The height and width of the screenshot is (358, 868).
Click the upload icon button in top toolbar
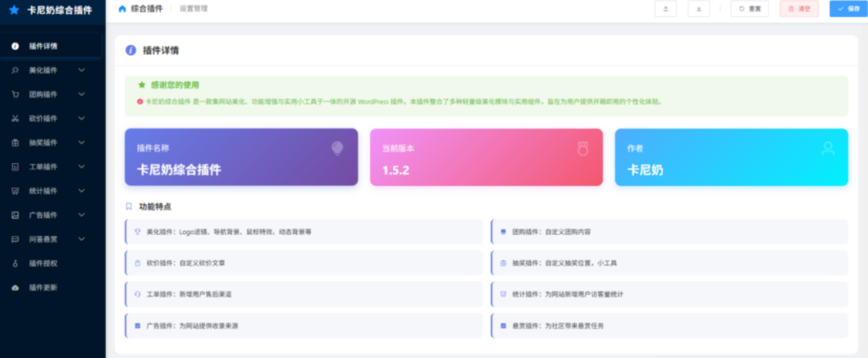pos(665,9)
